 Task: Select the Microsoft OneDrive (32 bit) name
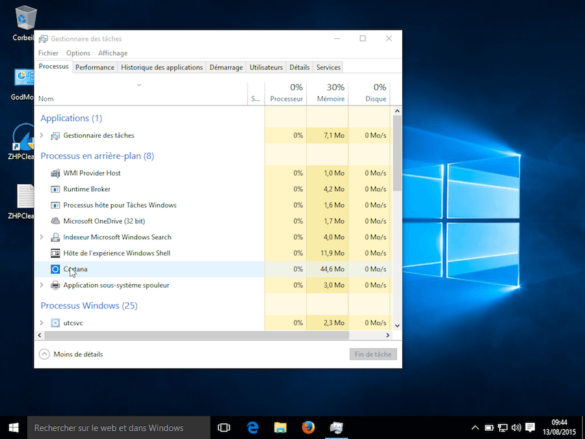104,221
